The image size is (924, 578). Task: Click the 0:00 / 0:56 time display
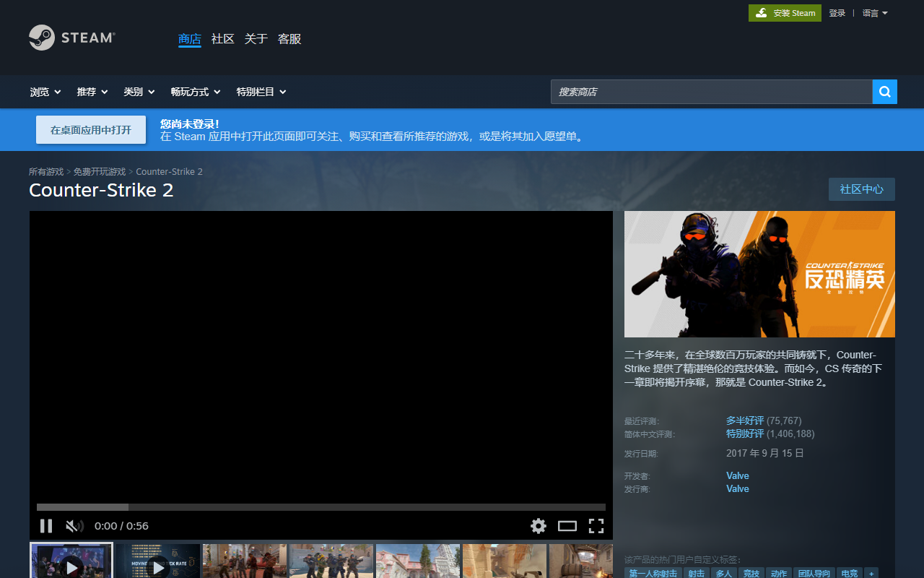click(x=121, y=526)
